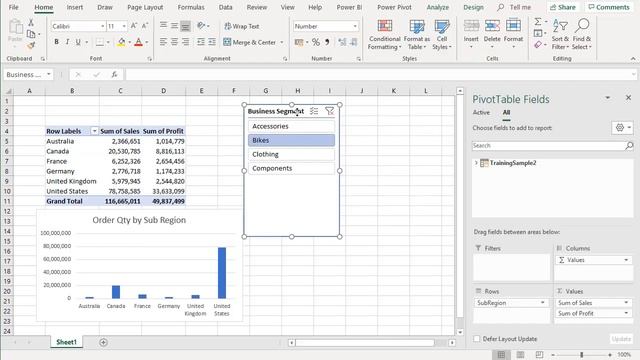Open PivotTable Fields tools gear menu
Image resolution: width=640 pixels, height=360 pixels.
coord(623,128)
